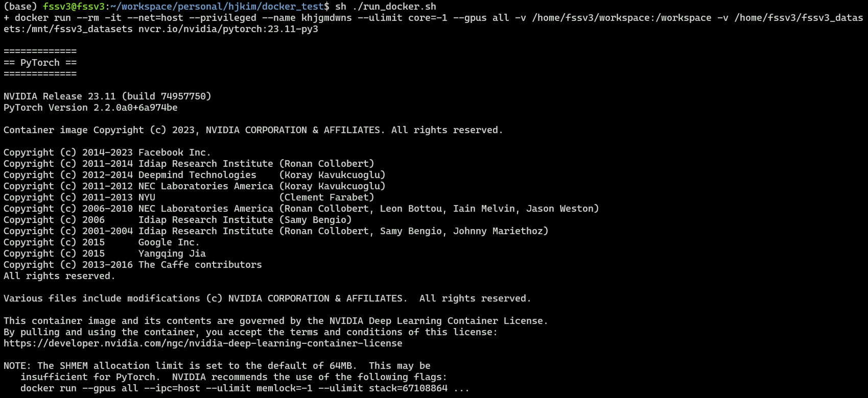Click the Clement Farabet NYU copyright line

(189, 197)
